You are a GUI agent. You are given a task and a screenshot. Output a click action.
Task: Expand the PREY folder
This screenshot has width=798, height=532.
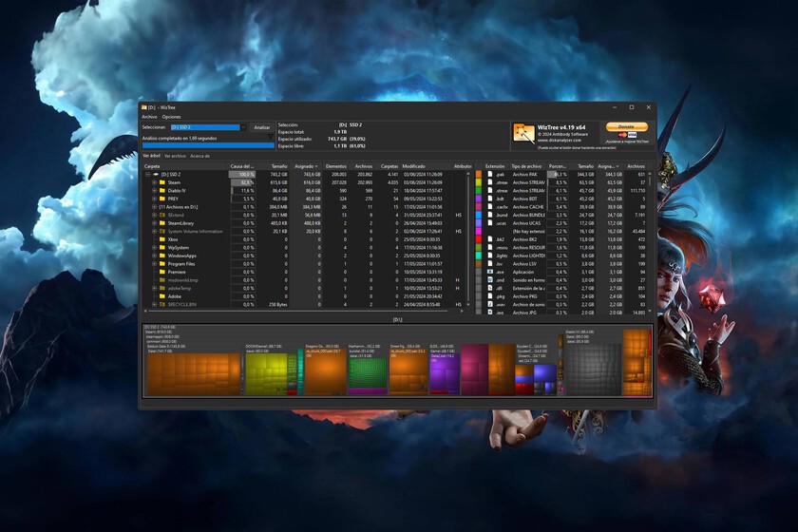tap(155, 199)
